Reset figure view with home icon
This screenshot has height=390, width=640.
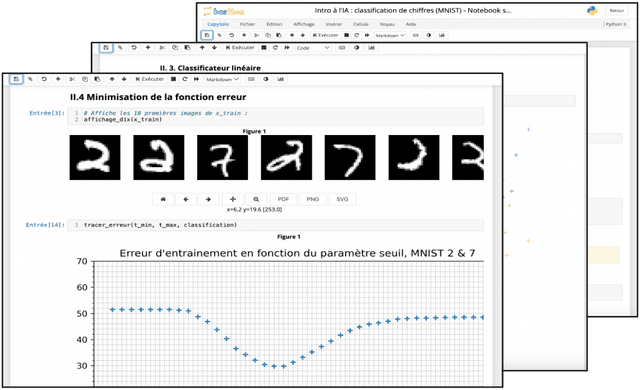tap(163, 199)
